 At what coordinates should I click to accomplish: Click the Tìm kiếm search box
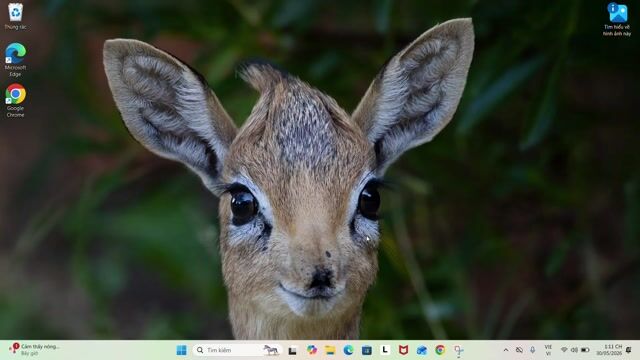click(x=237, y=350)
